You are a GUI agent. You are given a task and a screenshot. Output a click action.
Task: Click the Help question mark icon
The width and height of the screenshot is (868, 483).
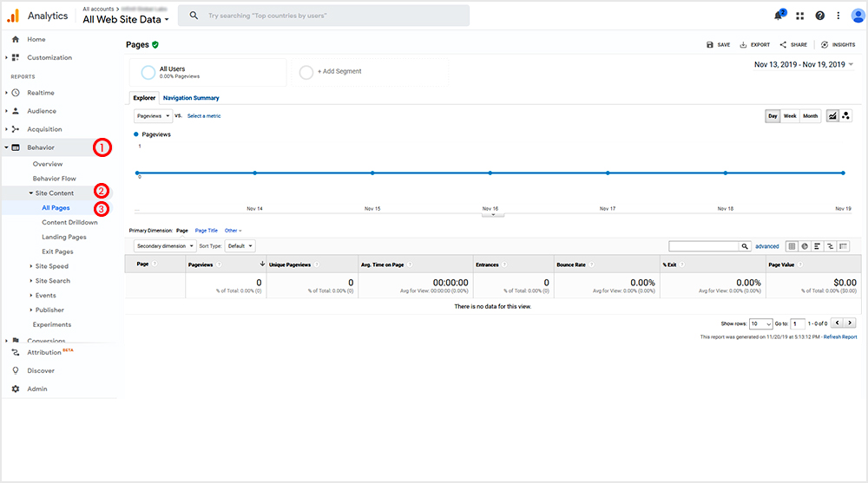coord(820,16)
